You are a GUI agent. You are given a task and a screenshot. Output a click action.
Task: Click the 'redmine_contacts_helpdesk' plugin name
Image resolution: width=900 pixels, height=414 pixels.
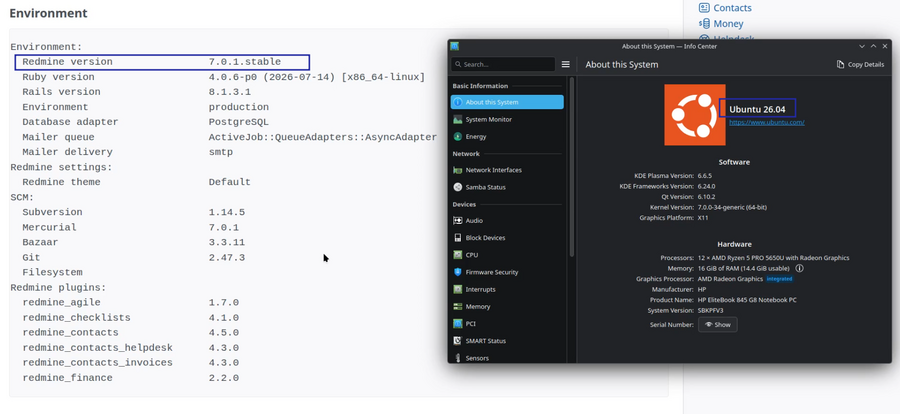point(98,348)
